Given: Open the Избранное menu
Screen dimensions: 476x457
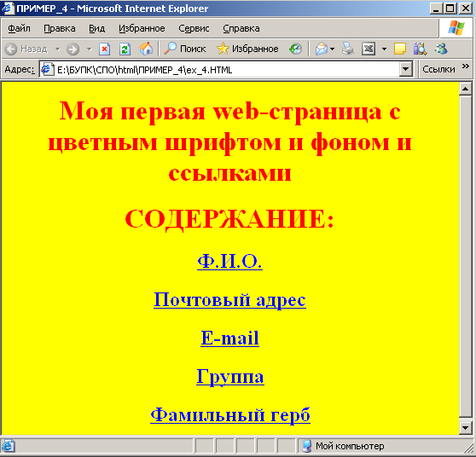Looking at the screenshot, I should click(142, 28).
